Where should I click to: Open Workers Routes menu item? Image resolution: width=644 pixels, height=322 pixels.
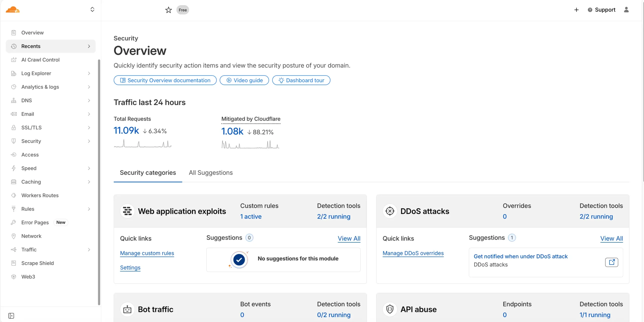[x=50, y=196]
